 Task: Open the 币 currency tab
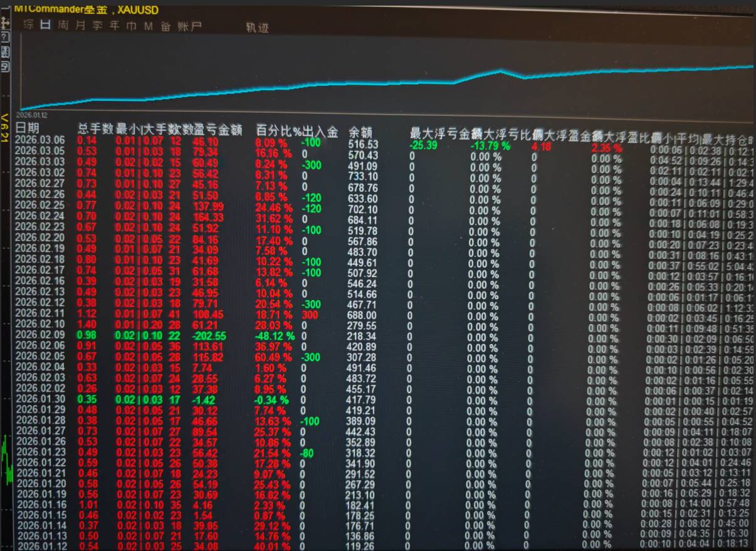click(x=131, y=26)
